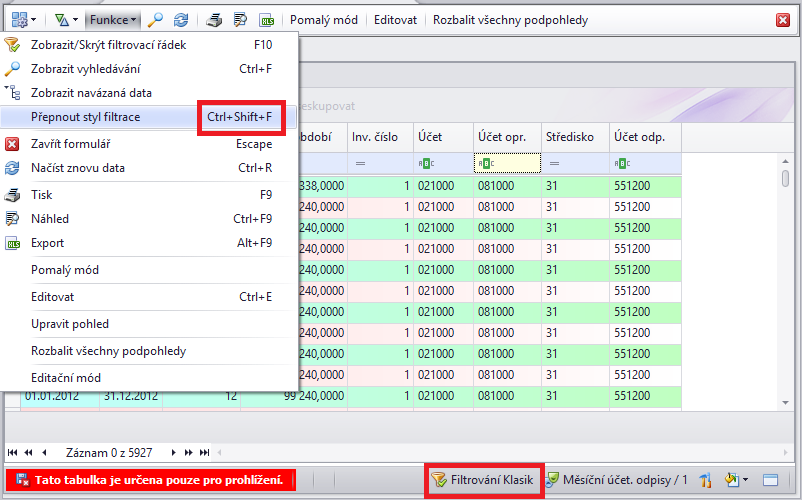Click Editovat in the toolbar
The image size is (802, 500).
click(x=395, y=20)
